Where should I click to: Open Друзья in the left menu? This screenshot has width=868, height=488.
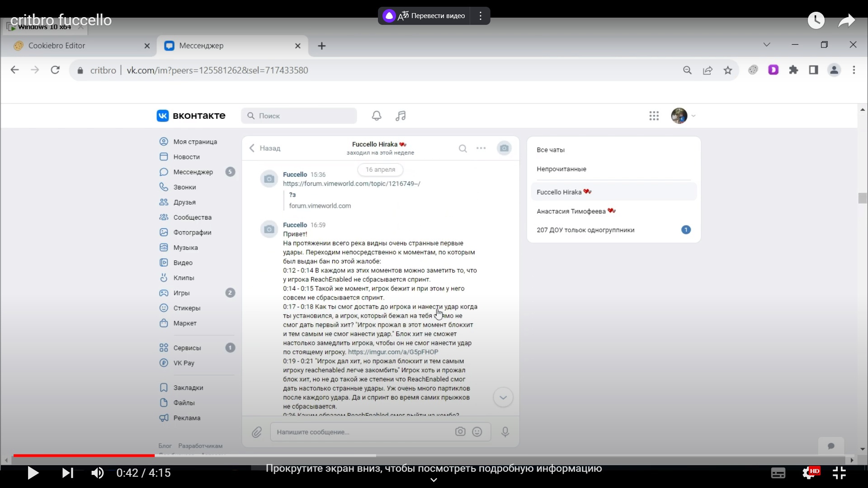tap(184, 202)
